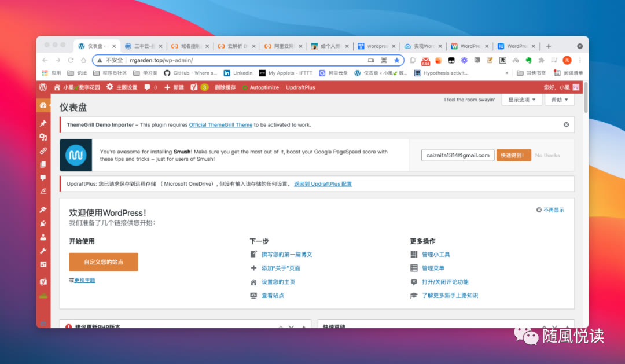Screen dimensions: 625x364
Task: Open Chrome tab search dropdown arrow
Action: 579,46
